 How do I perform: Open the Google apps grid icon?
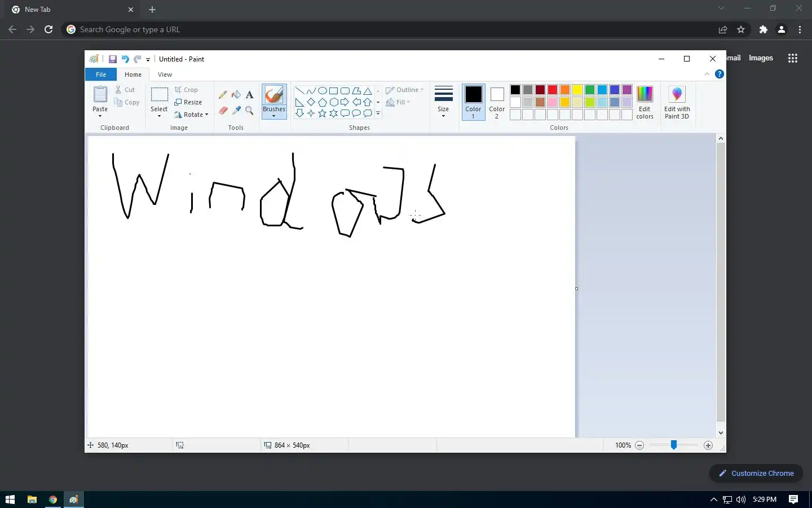pyautogui.click(x=792, y=58)
